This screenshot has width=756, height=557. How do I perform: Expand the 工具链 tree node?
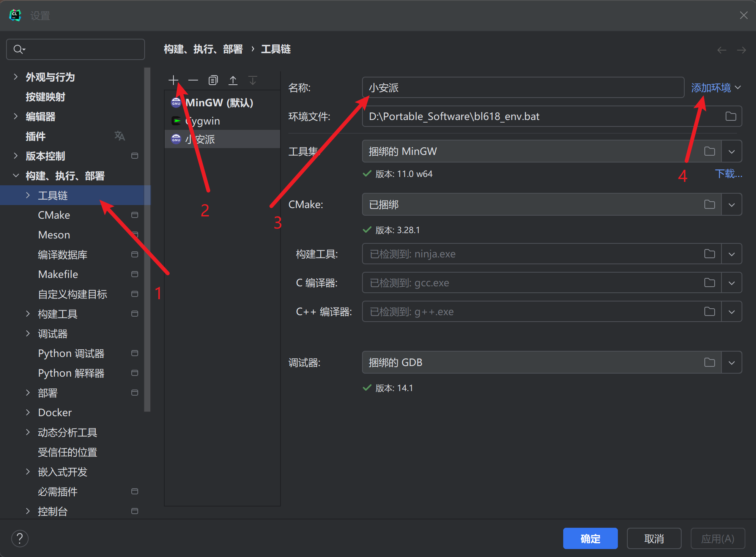(x=28, y=195)
